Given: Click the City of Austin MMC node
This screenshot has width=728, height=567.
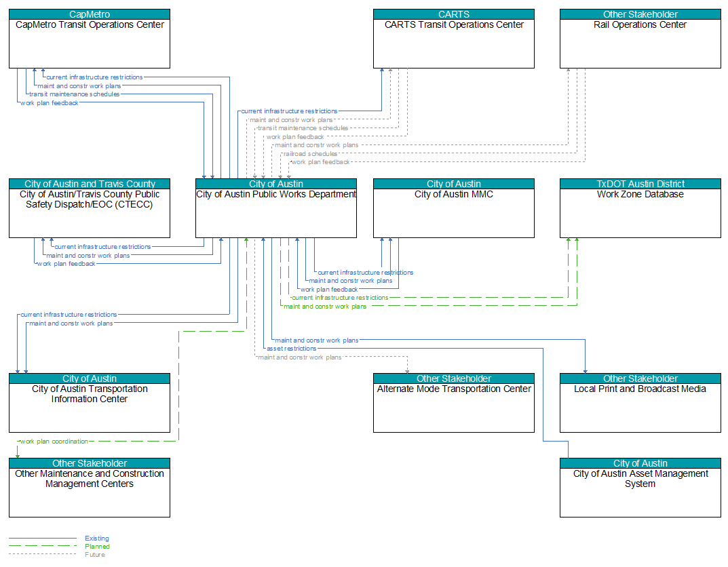Looking at the screenshot, I should [x=454, y=208].
